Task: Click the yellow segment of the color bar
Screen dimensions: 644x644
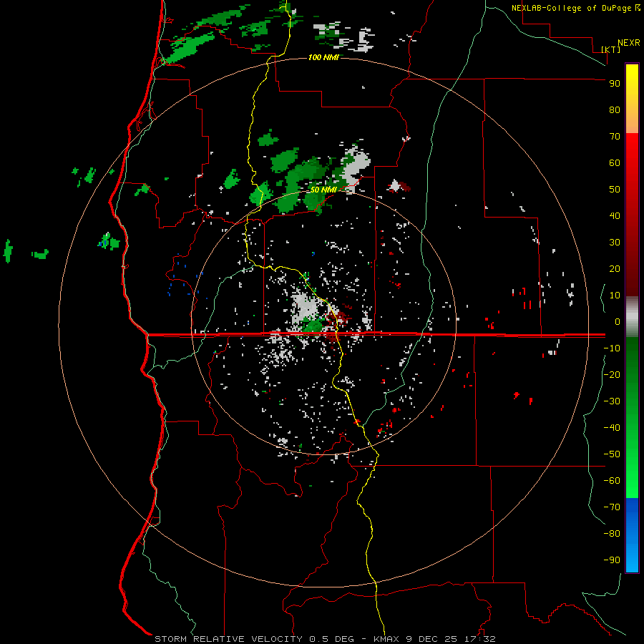Action: 632,99
